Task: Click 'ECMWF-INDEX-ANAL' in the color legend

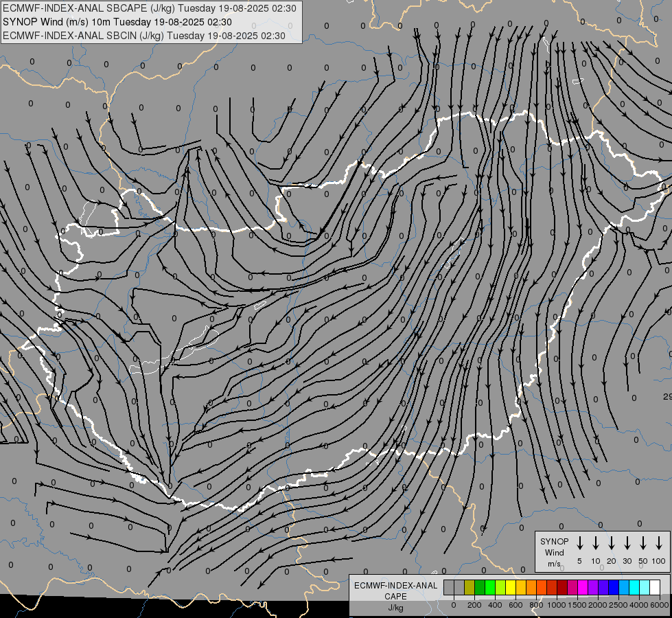Action: (x=395, y=586)
